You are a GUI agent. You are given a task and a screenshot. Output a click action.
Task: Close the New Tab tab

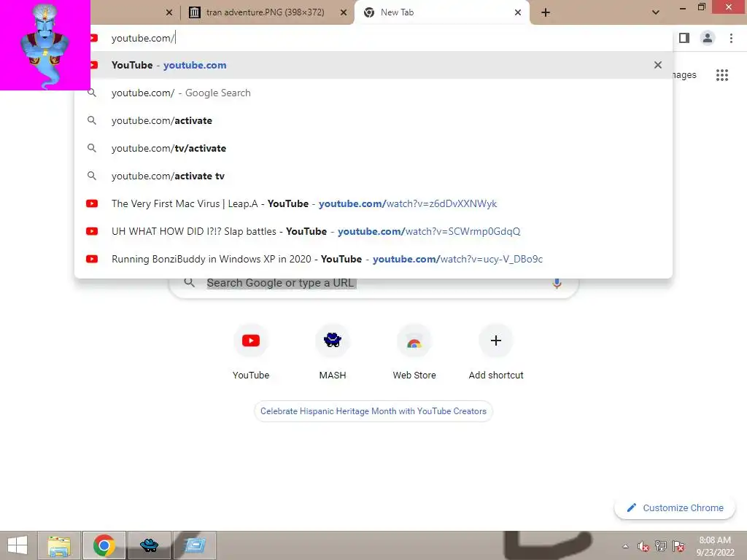click(x=518, y=12)
